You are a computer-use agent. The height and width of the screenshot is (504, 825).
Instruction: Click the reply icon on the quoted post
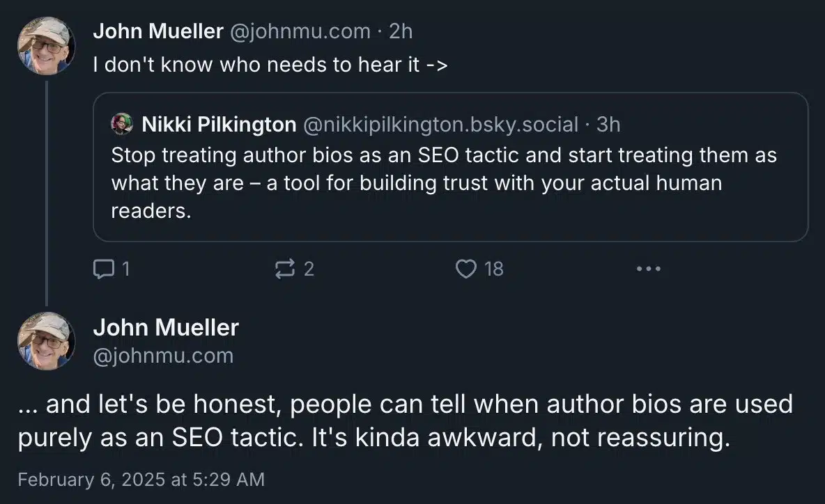[103, 268]
